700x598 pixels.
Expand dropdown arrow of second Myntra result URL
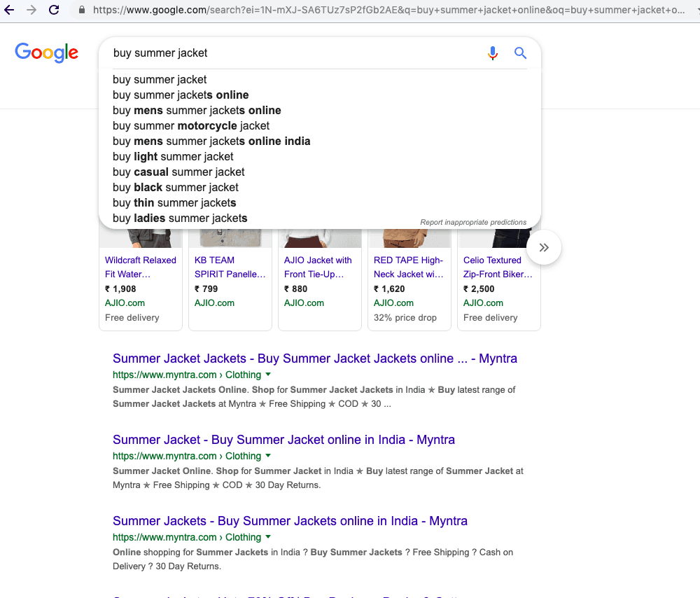pos(268,456)
